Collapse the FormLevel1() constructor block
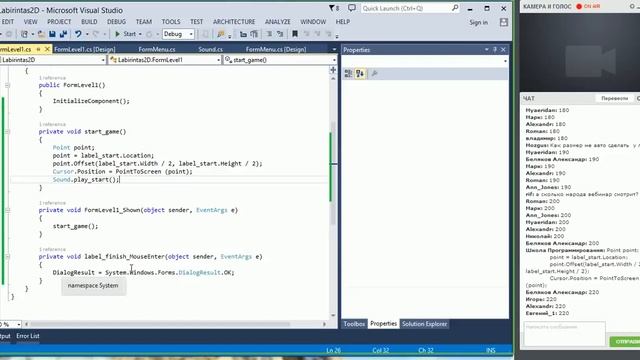 tap(7, 85)
